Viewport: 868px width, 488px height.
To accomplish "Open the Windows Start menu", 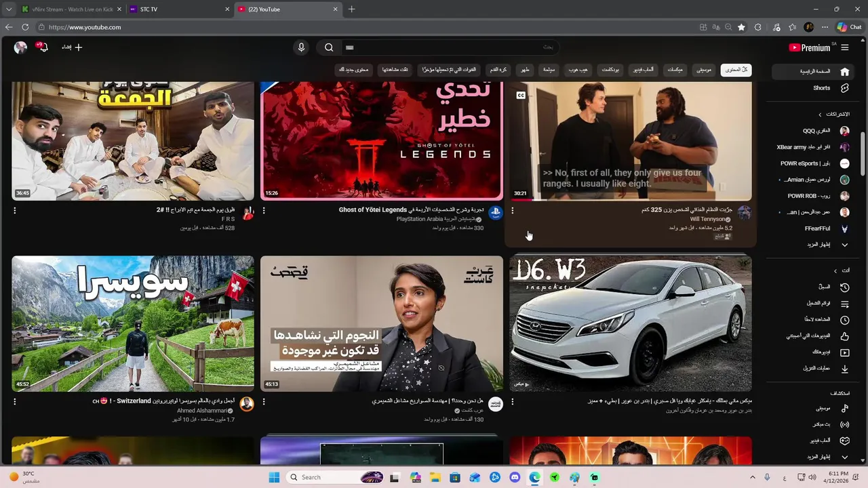I will pos(274,477).
